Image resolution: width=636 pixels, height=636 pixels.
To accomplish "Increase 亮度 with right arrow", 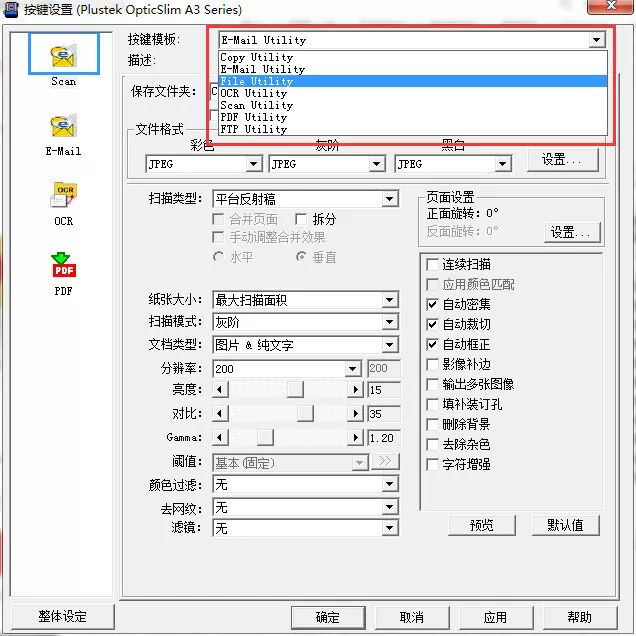I will [355, 390].
